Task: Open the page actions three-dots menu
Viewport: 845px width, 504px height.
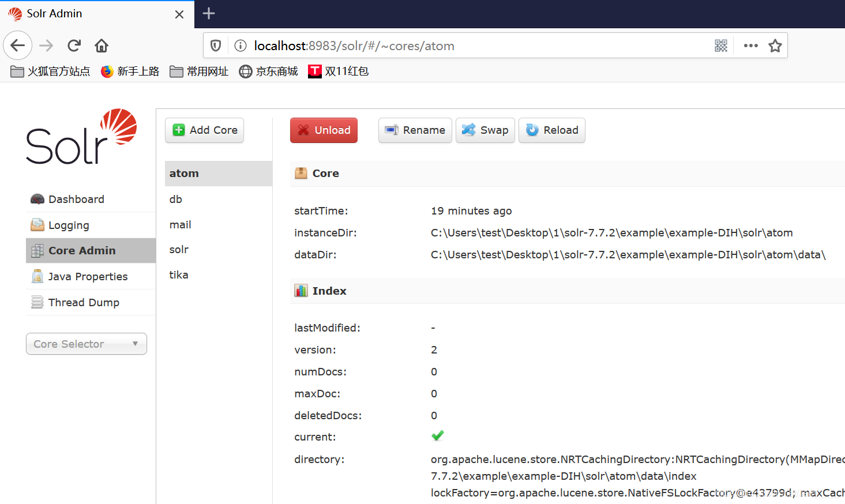Action: (x=751, y=46)
